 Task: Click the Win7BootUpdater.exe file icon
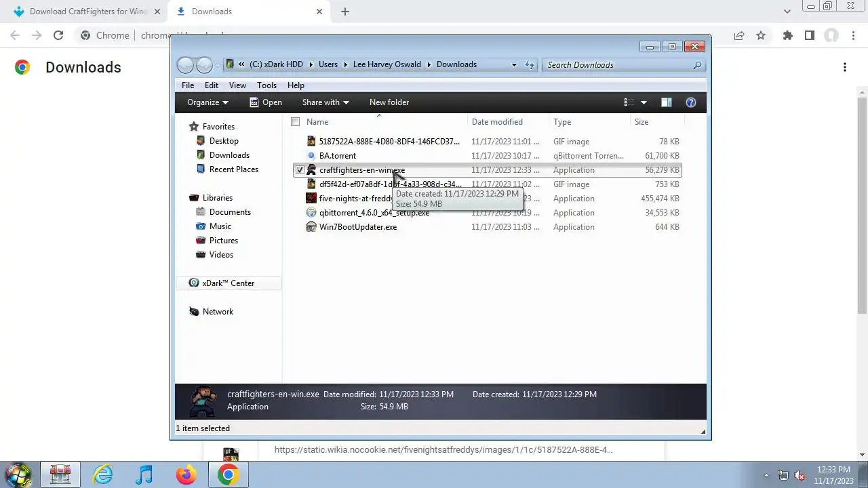point(311,227)
